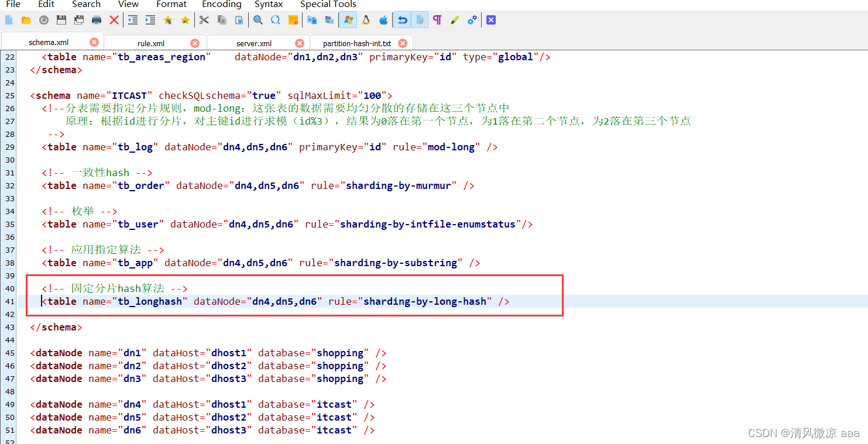This screenshot has width=868, height=444.
Task: Click the second folder-transfer icon
Action: click(x=330, y=20)
